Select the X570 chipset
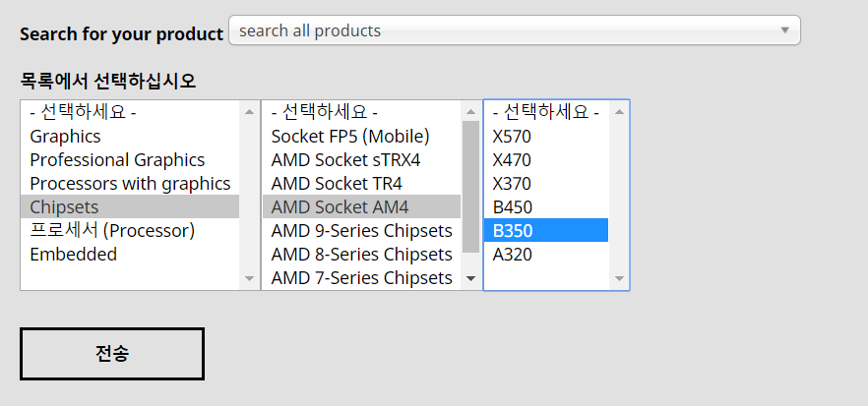Image resolution: width=868 pixels, height=406 pixels. (x=546, y=136)
